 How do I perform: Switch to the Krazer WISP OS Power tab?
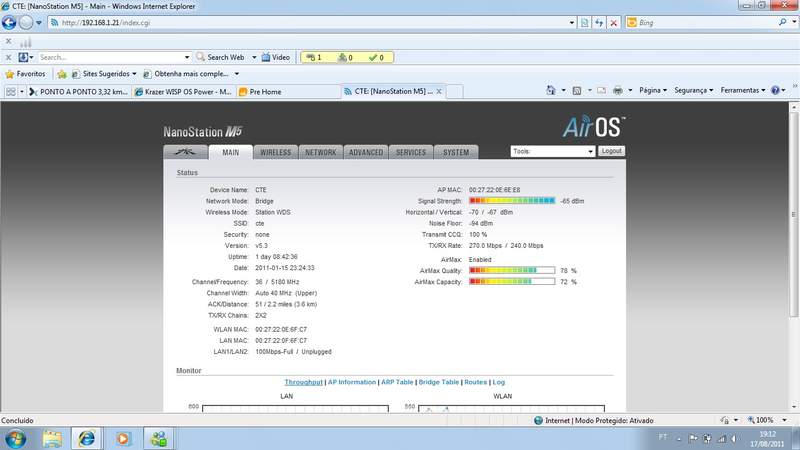[183, 92]
